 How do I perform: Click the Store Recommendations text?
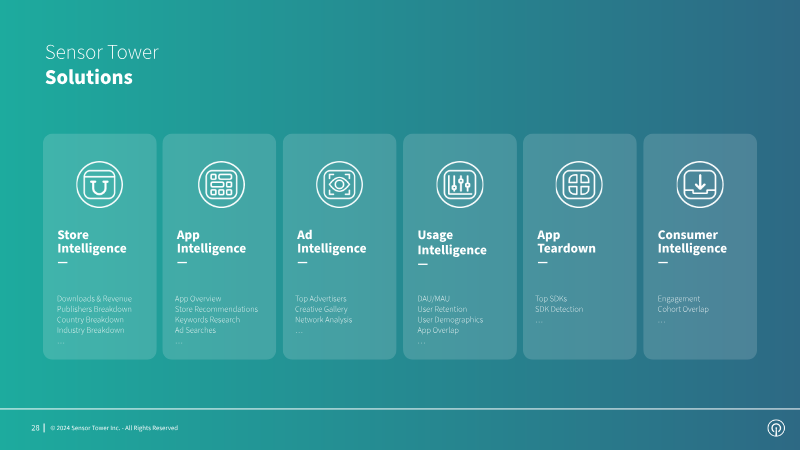tap(216, 309)
